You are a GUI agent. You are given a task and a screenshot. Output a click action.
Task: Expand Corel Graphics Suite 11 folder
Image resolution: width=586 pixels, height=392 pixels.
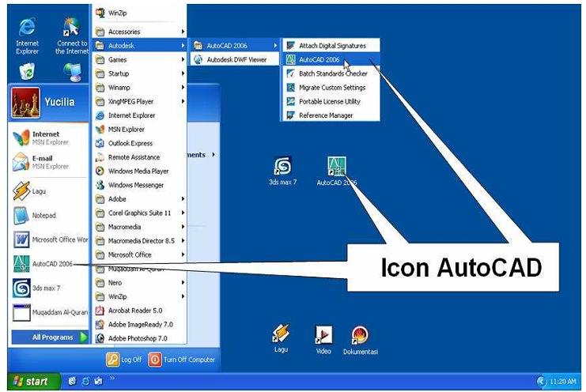click(140, 213)
